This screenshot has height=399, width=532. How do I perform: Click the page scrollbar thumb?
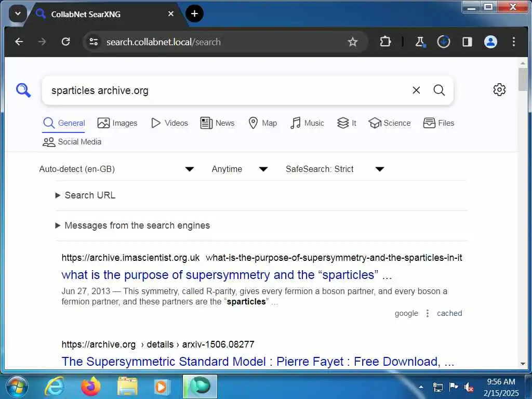pos(523,79)
